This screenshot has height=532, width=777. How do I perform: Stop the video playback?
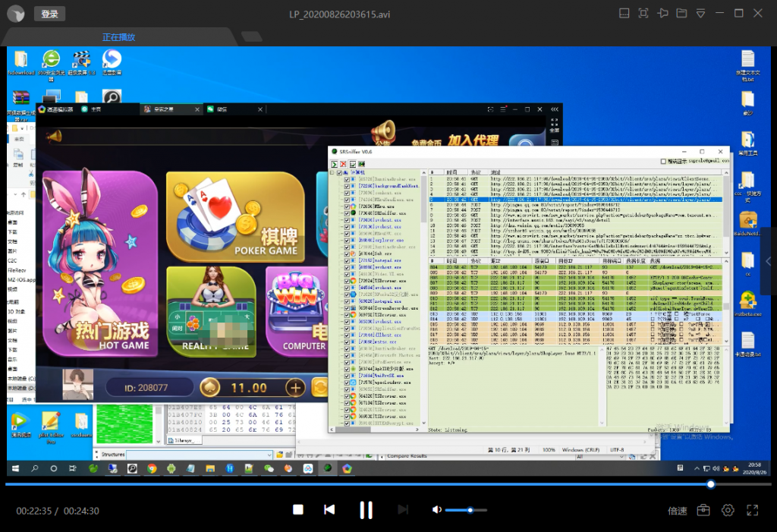click(298, 510)
